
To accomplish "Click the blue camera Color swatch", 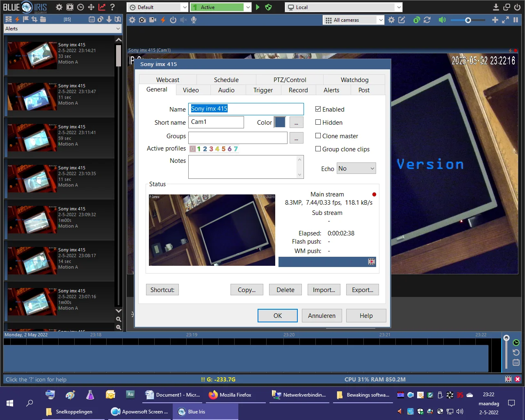I will pos(280,122).
